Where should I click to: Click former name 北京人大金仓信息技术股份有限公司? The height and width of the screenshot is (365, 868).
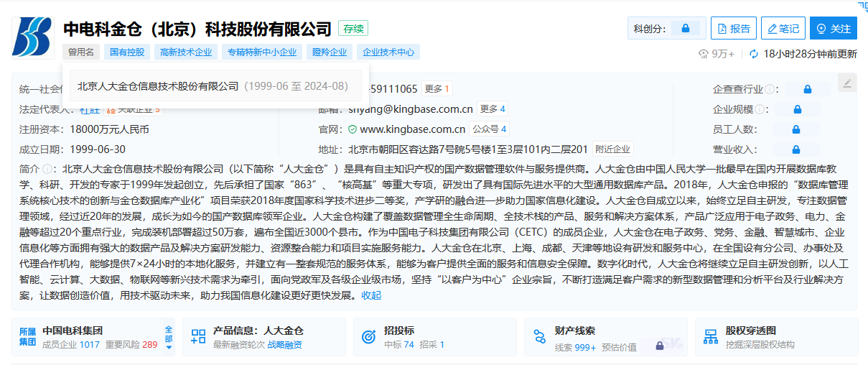click(158, 86)
